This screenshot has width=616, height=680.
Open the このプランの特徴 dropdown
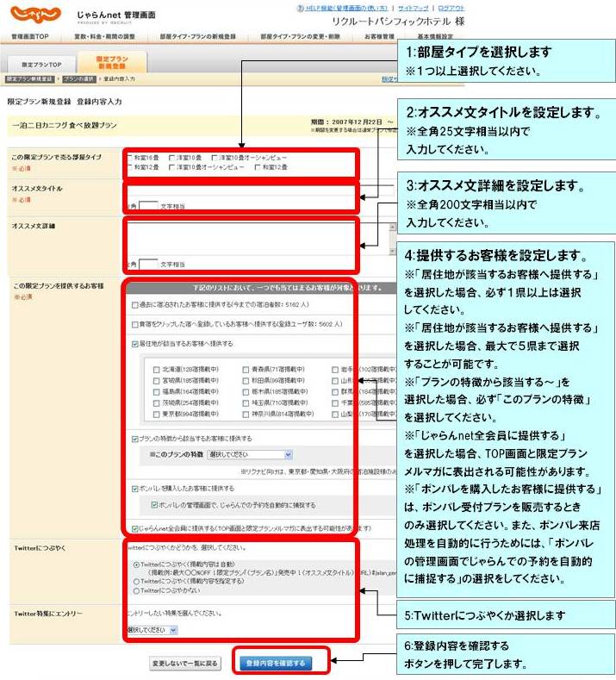pyautogui.click(x=249, y=454)
